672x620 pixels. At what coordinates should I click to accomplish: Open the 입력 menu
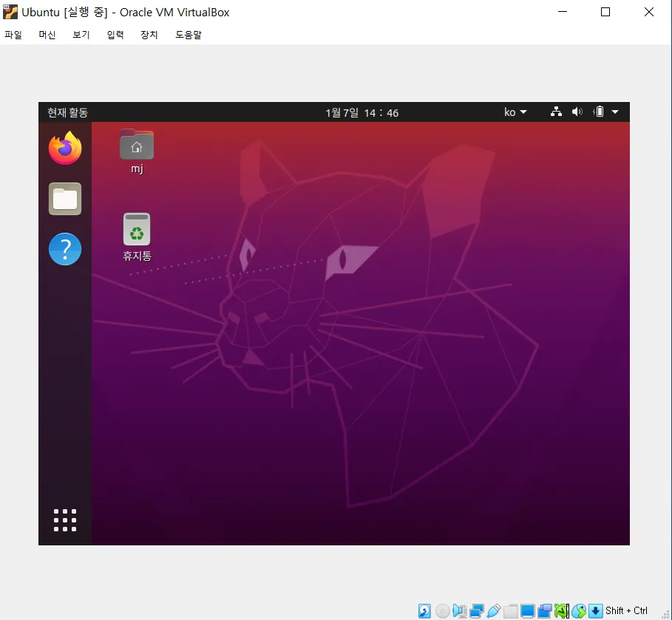pyautogui.click(x=115, y=35)
